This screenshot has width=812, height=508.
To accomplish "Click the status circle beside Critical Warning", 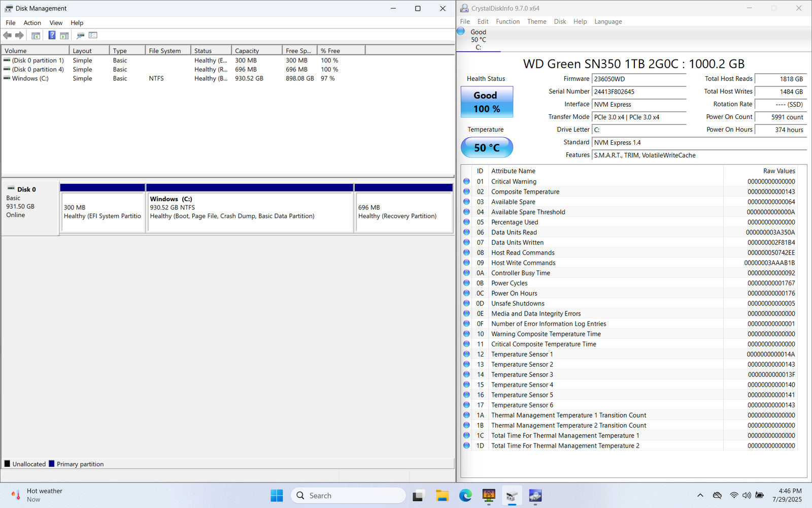I will 466,181.
